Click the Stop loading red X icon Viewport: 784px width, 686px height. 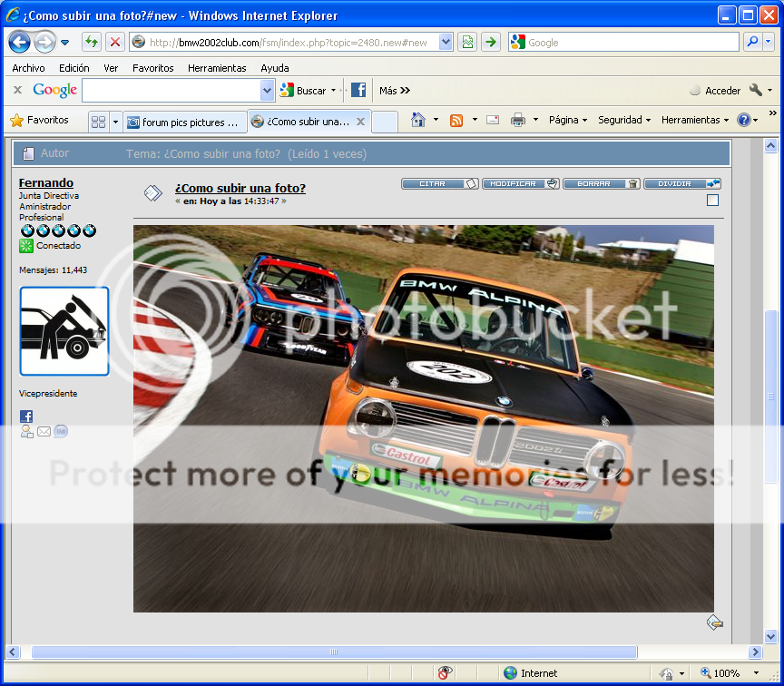point(115,42)
